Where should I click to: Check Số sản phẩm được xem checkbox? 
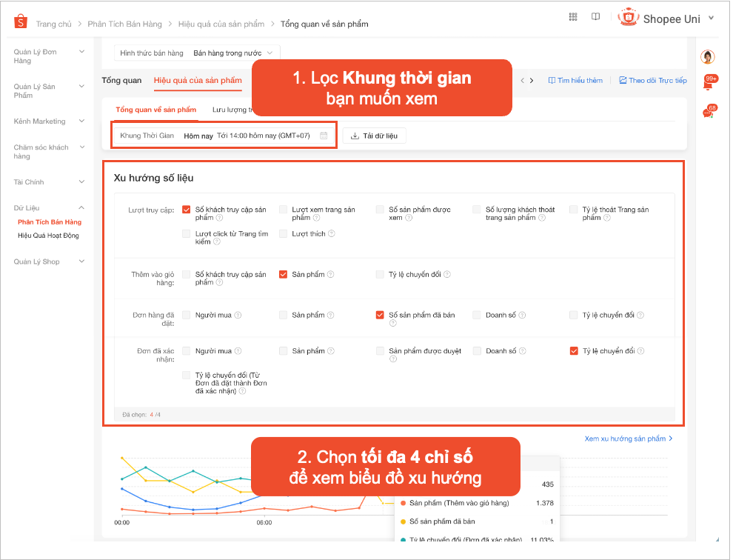380,210
